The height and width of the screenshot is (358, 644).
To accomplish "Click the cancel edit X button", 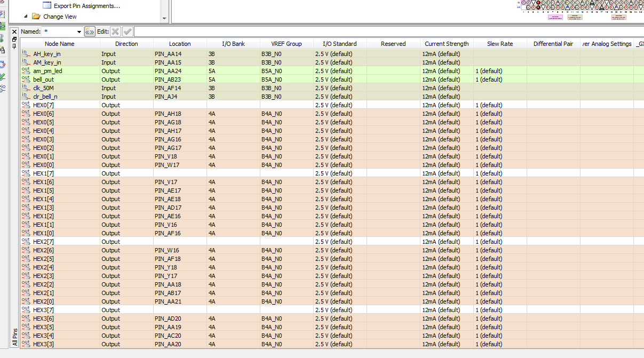I will [115, 31].
